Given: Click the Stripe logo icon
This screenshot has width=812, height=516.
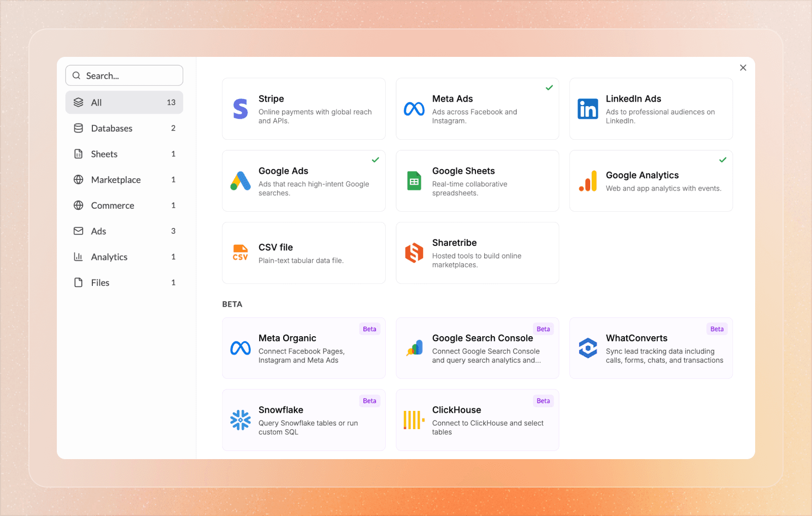Looking at the screenshot, I should (241, 109).
